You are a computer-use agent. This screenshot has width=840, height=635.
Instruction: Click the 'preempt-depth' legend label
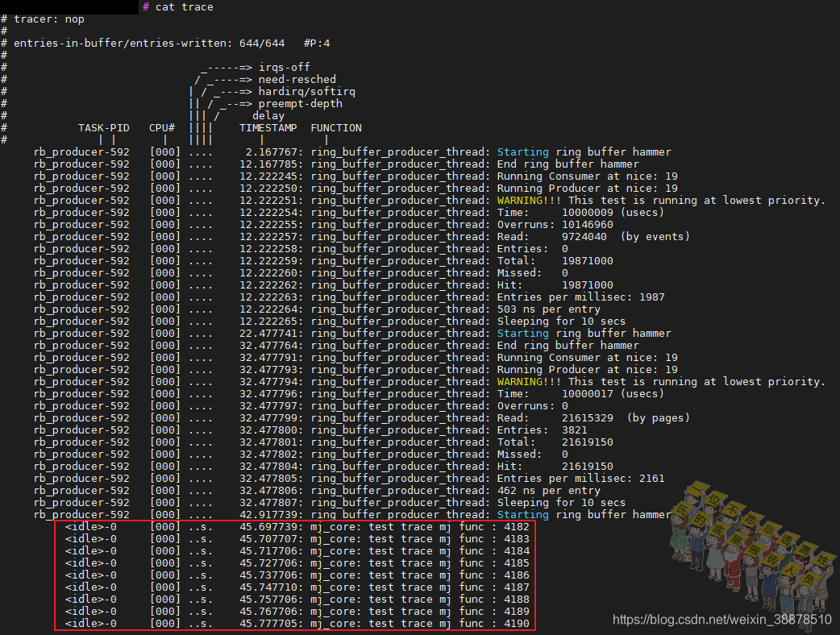click(x=300, y=103)
